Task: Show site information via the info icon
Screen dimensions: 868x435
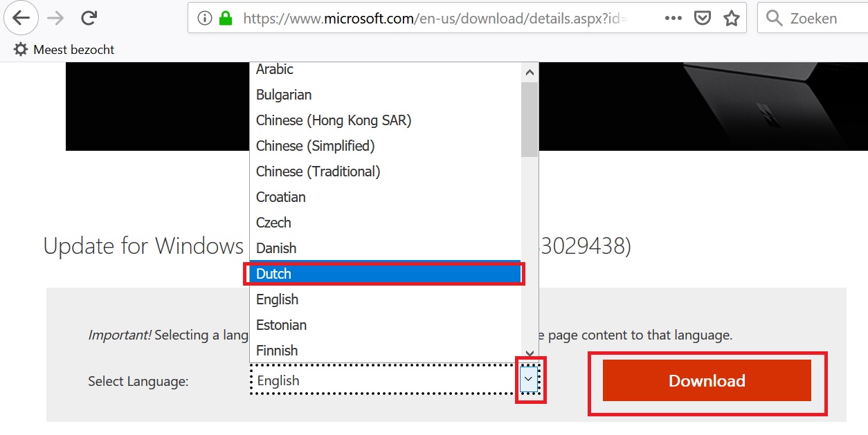Action: [x=205, y=19]
